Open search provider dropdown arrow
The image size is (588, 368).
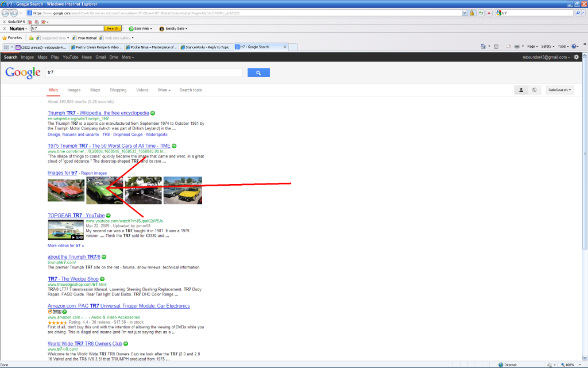[583, 13]
